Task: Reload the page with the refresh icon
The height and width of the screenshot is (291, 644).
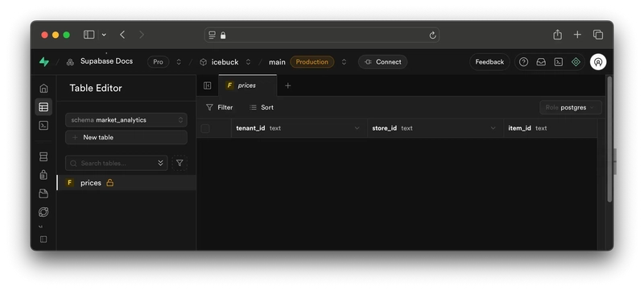Action: click(432, 35)
